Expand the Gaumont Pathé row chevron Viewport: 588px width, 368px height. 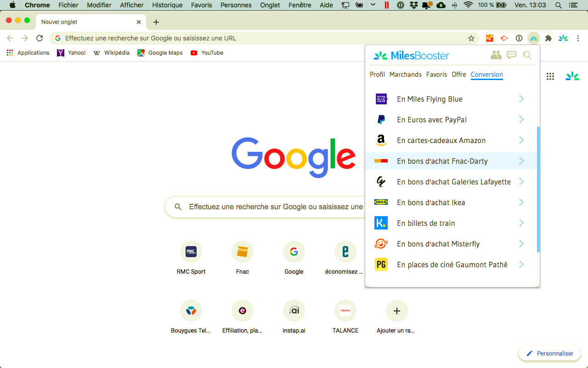tap(521, 264)
